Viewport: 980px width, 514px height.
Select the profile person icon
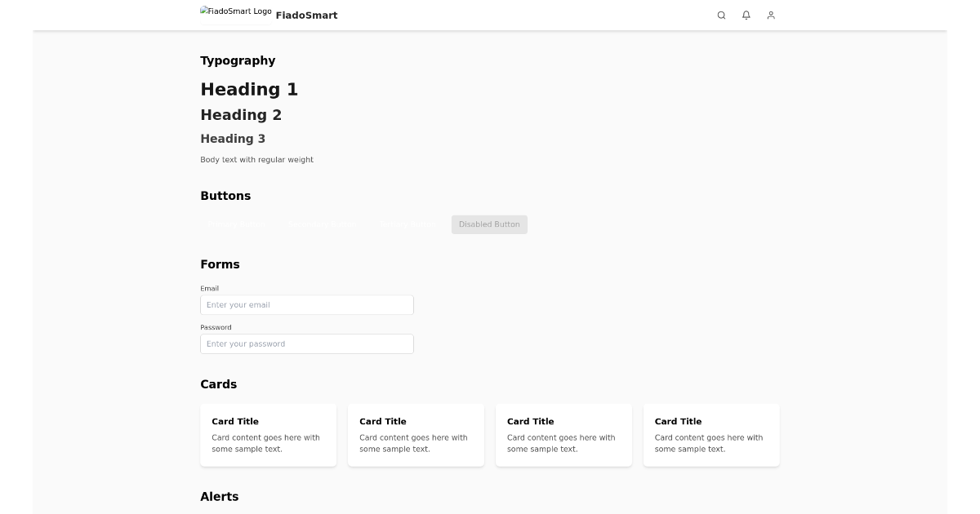point(770,15)
